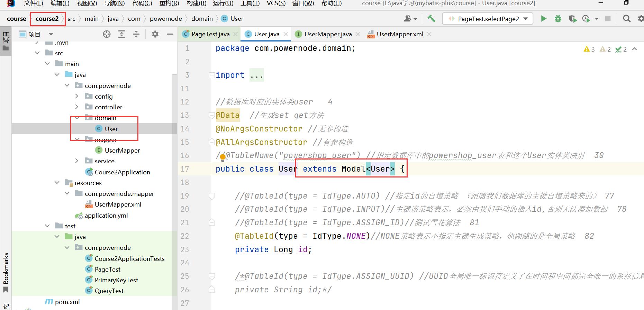Open project view mode dropdown arrow

pyautogui.click(x=51, y=34)
